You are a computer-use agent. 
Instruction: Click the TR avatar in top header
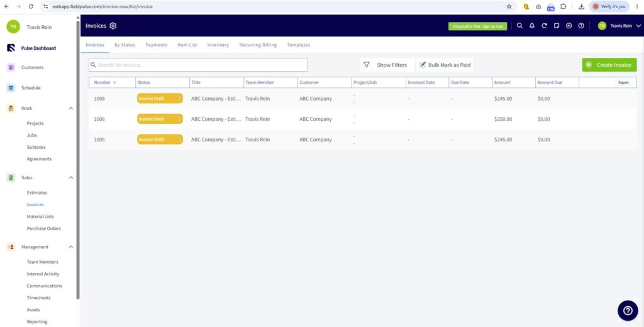point(602,26)
